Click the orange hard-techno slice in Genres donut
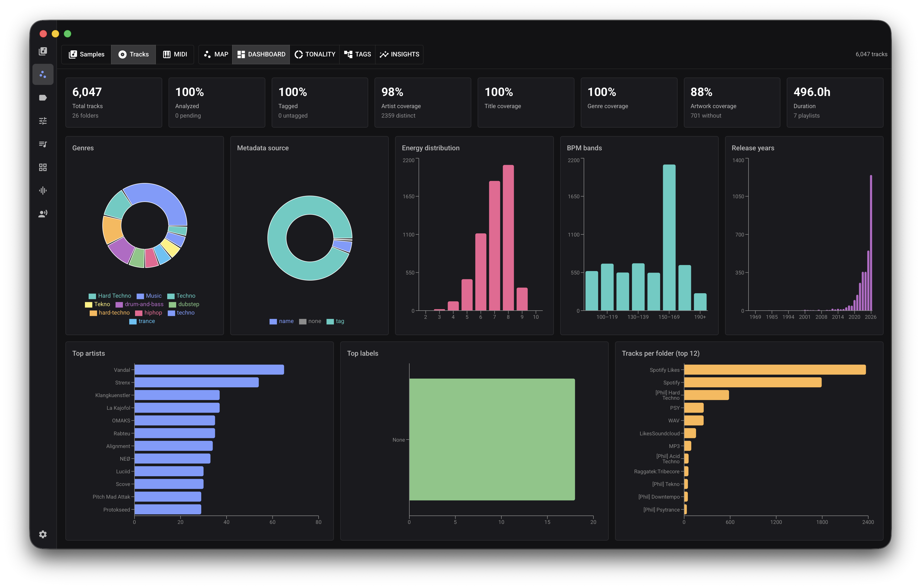The image size is (921, 588). [x=112, y=230]
